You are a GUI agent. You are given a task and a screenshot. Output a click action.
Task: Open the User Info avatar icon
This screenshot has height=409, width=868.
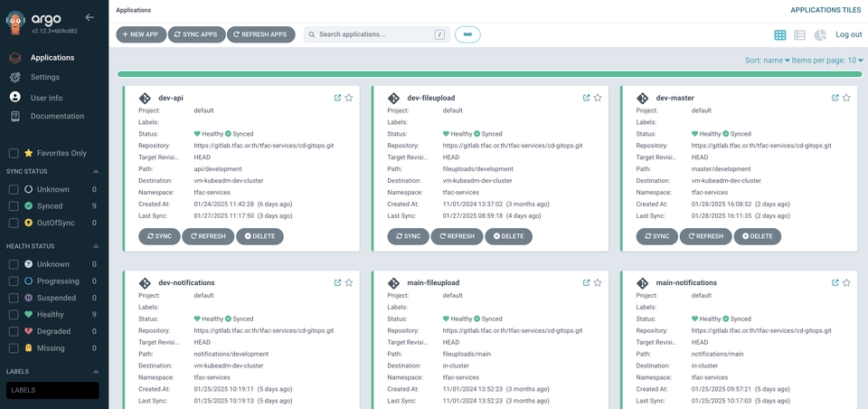(x=15, y=97)
